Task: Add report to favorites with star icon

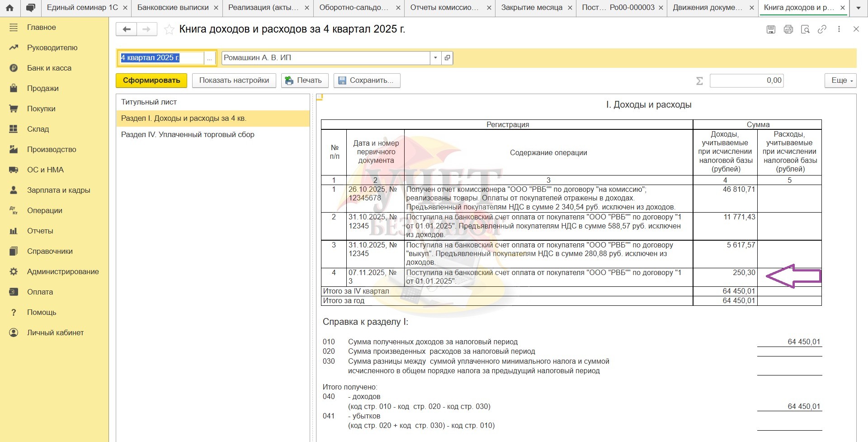Action: click(x=169, y=30)
